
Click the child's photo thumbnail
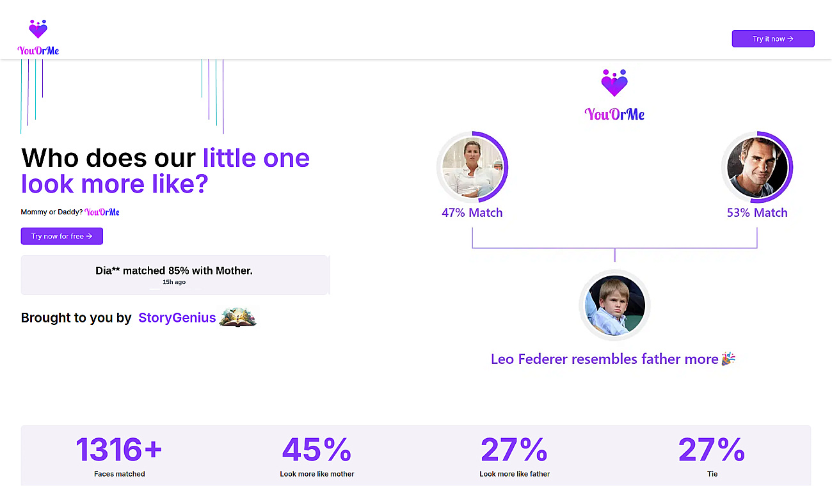615,305
